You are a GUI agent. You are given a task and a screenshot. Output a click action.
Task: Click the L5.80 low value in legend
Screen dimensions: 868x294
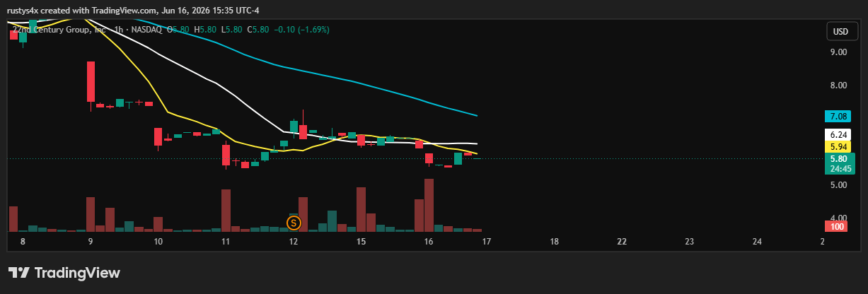pos(231,30)
